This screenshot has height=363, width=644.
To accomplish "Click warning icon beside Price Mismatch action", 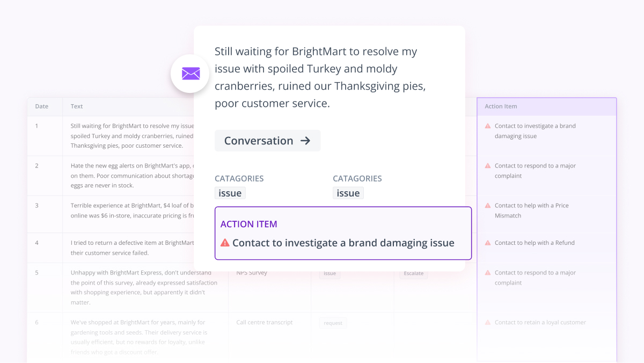I will pos(488,206).
